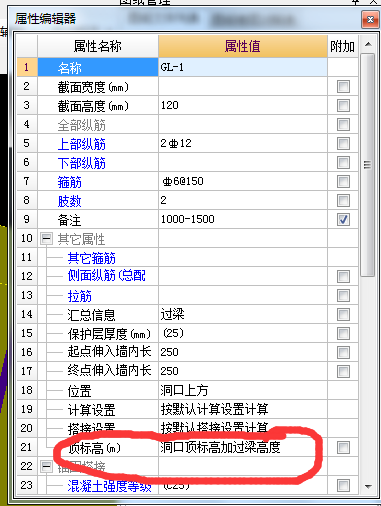Screen dimensions: 381x506
Task: Select the 侧面纵筋 property link
Action: pos(107,276)
